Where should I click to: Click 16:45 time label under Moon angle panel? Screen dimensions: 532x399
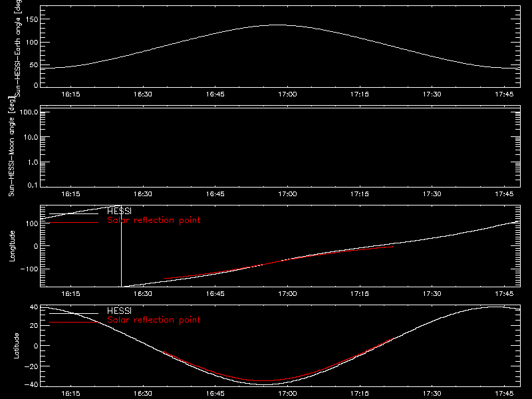(215, 194)
